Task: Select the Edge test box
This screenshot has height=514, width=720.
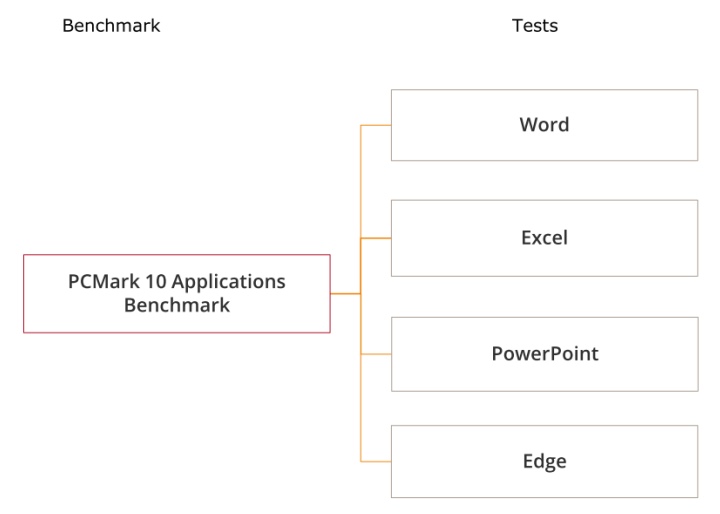Action: click(544, 461)
